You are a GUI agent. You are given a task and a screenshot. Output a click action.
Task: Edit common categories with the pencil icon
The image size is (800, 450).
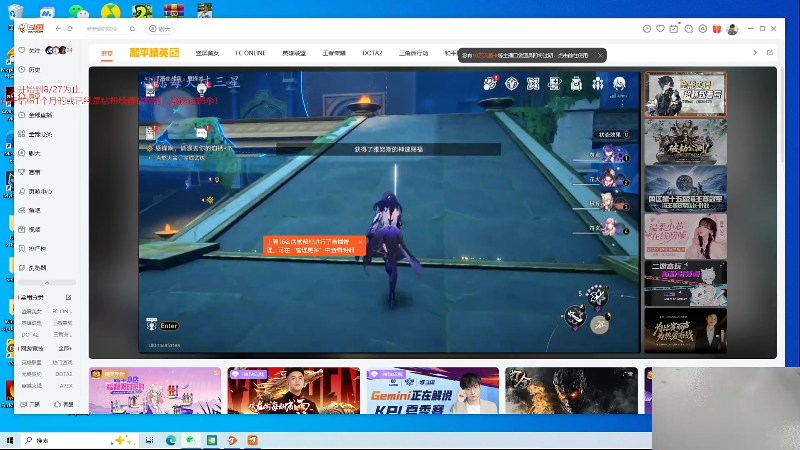68,297
